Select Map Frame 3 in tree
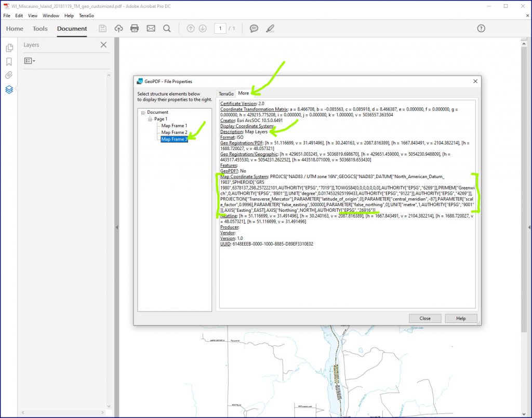 click(174, 139)
